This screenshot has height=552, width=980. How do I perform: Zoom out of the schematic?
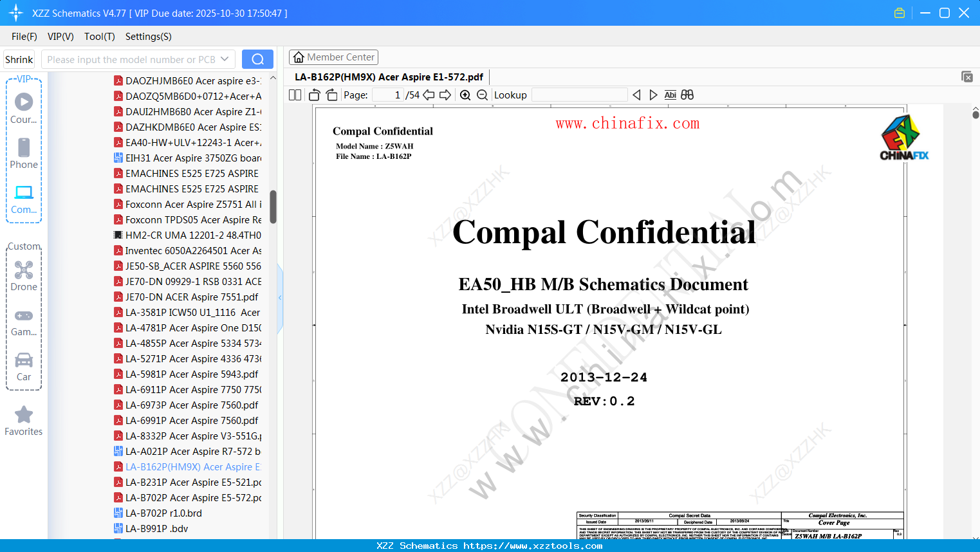(x=482, y=95)
